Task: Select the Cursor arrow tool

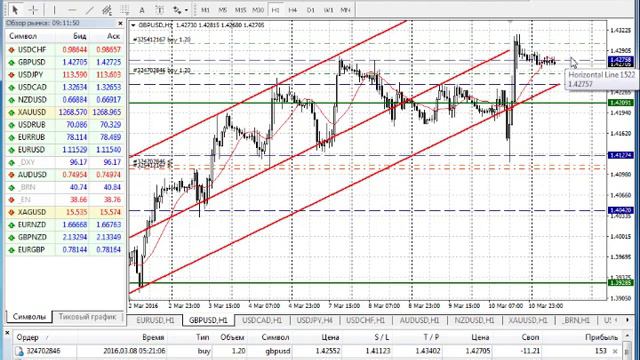Action: (15, 9)
